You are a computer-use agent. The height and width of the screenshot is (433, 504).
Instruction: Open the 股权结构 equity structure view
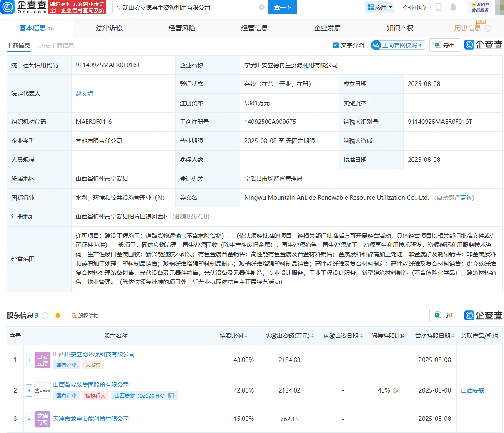(x=85, y=316)
